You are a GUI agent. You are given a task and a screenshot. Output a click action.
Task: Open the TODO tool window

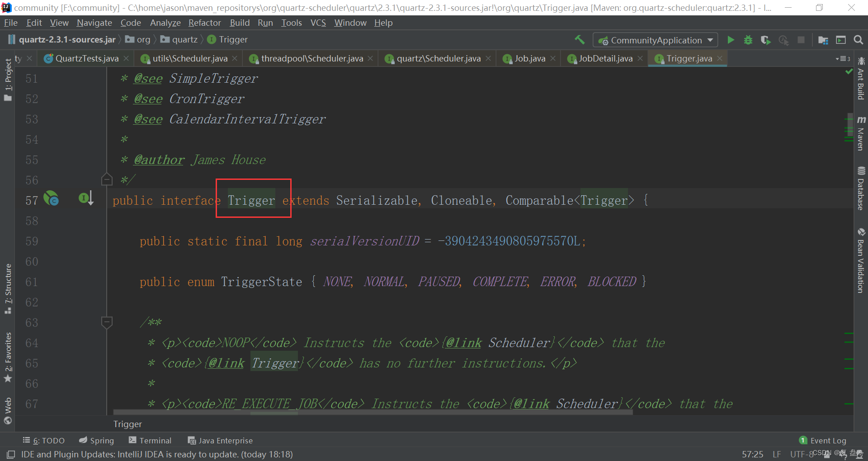pyautogui.click(x=44, y=441)
